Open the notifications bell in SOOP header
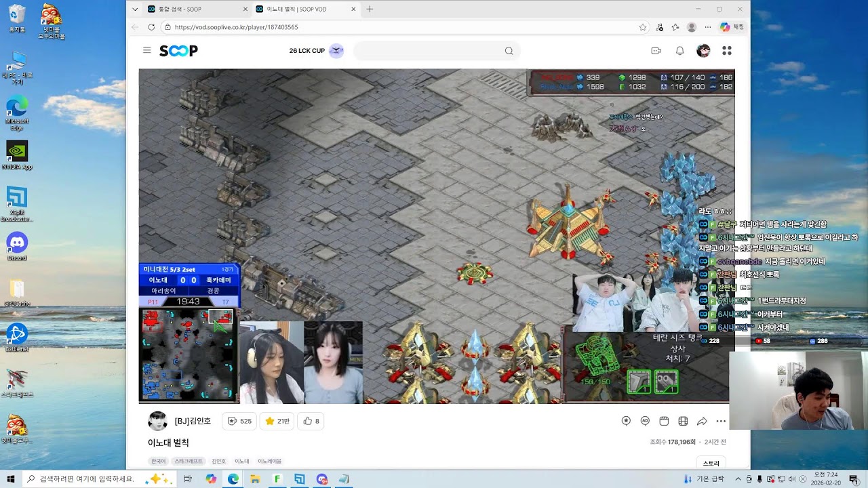 pyautogui.click(x=679, y=51)
